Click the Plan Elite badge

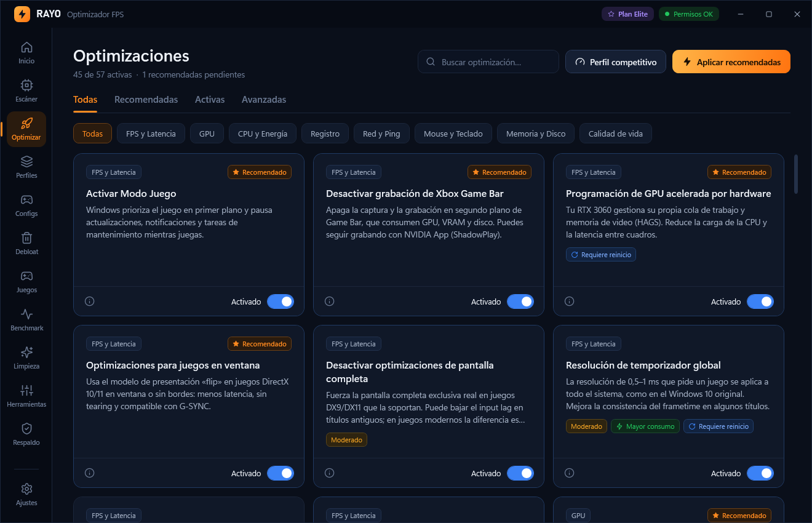627,14
